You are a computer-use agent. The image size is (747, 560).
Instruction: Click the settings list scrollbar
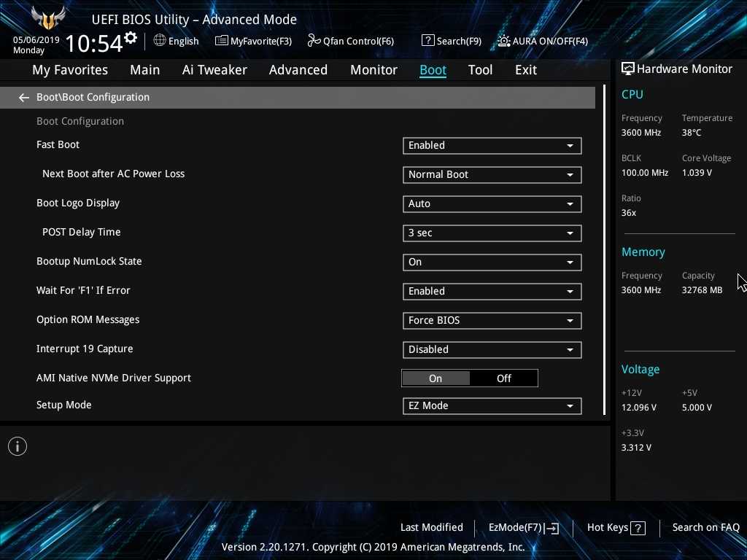coord(604,250)
